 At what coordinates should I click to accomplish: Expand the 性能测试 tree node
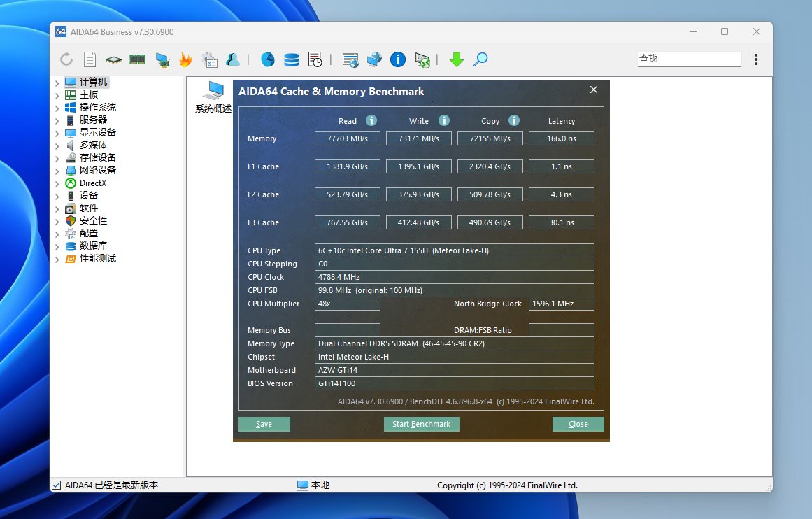pyautogui.click(x=57, y=259)
